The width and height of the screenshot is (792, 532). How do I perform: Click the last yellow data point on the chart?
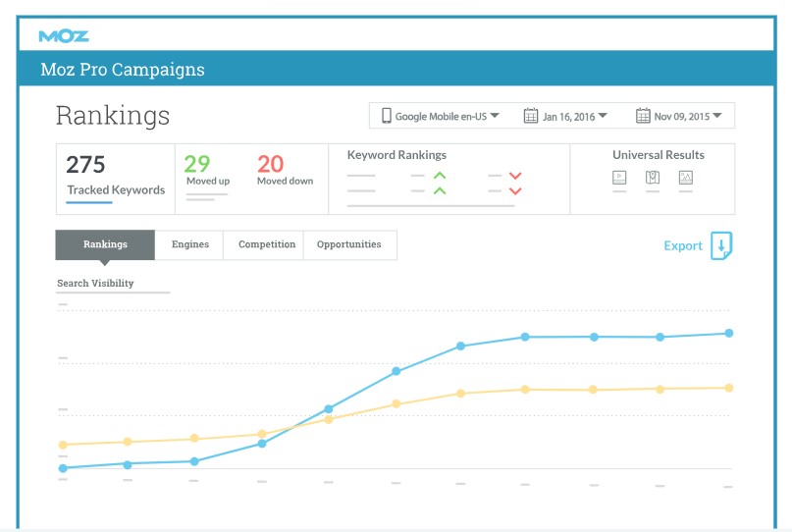pos(729,388)
